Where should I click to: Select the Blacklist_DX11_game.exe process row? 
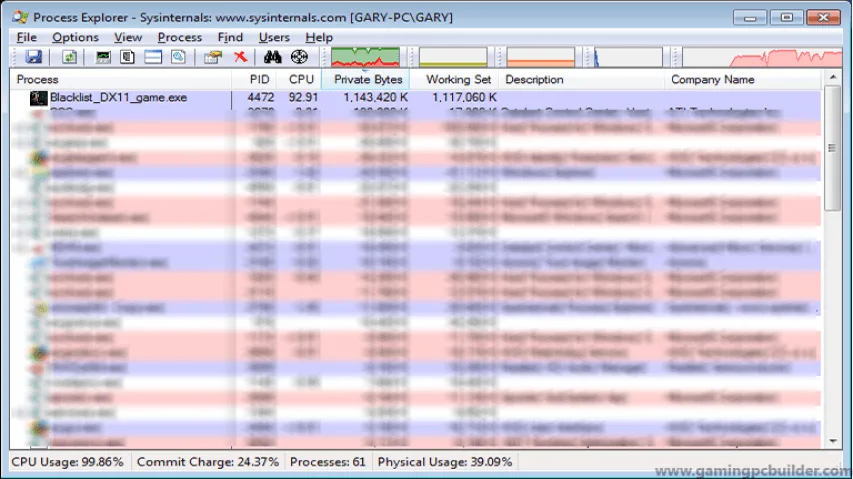point(416,97)
